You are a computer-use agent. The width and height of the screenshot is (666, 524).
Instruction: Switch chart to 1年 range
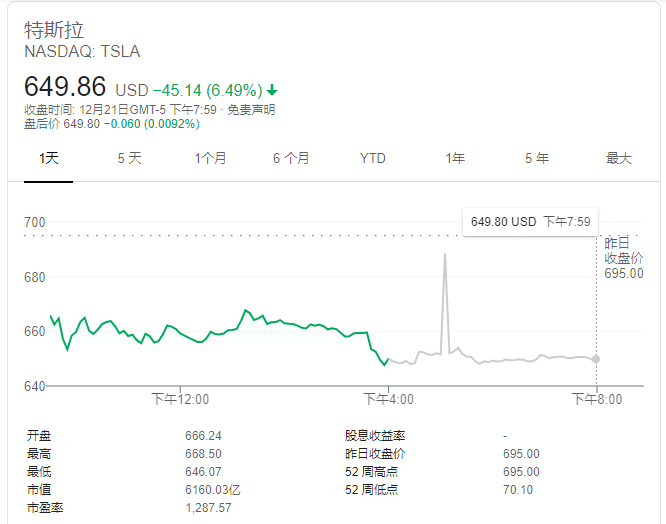(455, 158)
